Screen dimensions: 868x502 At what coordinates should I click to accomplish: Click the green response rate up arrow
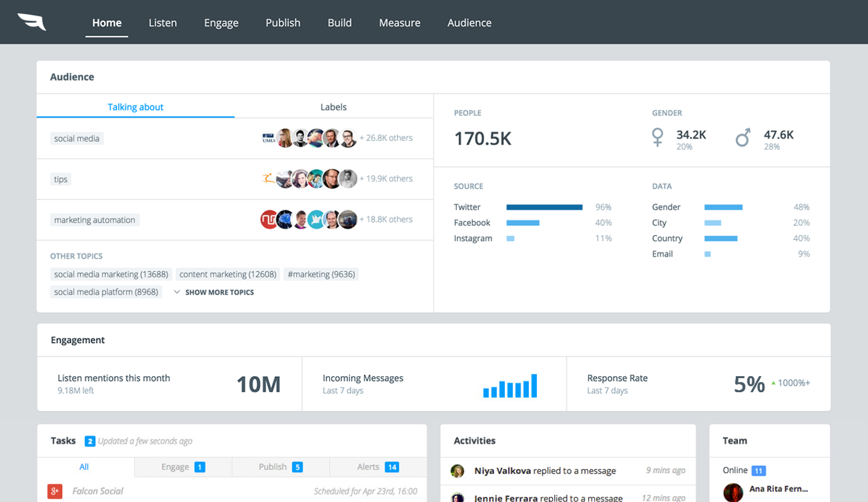(773, 383)
